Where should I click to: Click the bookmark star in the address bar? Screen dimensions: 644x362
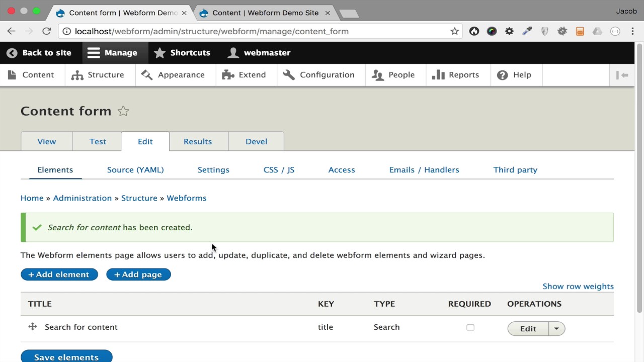454,31
